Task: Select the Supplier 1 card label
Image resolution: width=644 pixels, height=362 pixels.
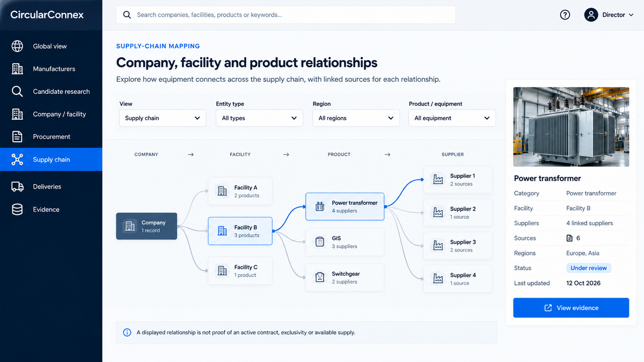Action: pos(463,176)
